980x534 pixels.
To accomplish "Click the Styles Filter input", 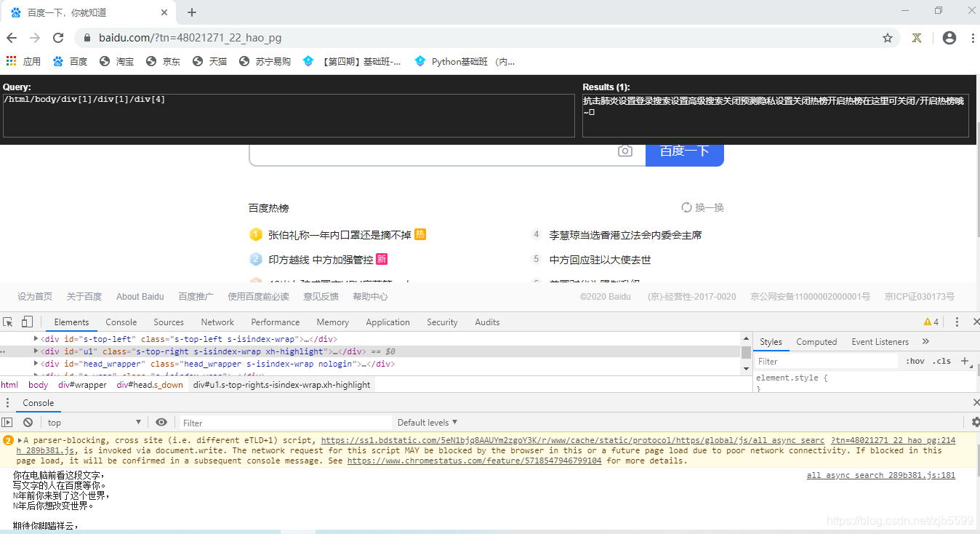I will point(827,362).
